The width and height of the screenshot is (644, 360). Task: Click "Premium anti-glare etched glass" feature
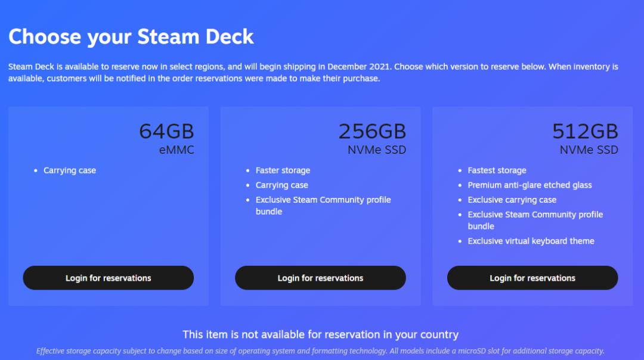point(530,185)
